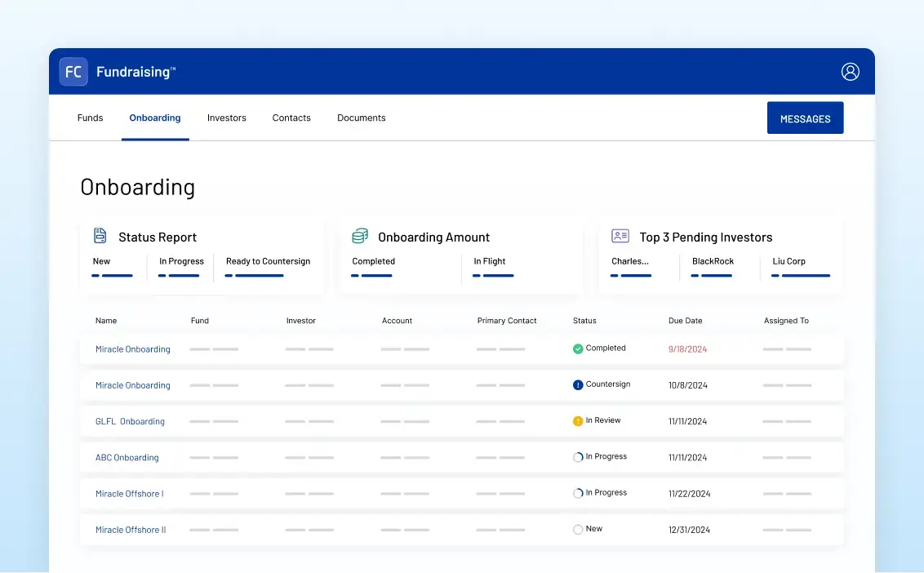Click the BlackRock pending investor entry
Screen dimensions: 924x573
click(x=713, y=261)
